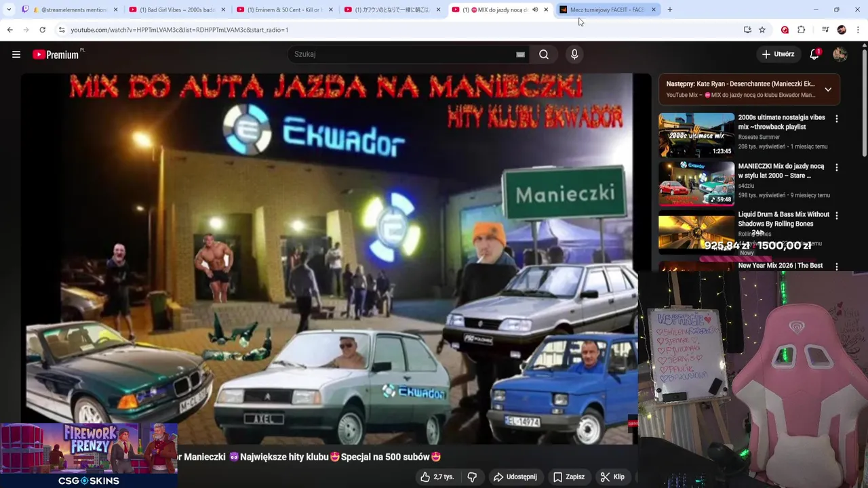The width and height of the screenshot is (868, 488).
Task: Bookmark this page with star icon
Action: point(762,30)
